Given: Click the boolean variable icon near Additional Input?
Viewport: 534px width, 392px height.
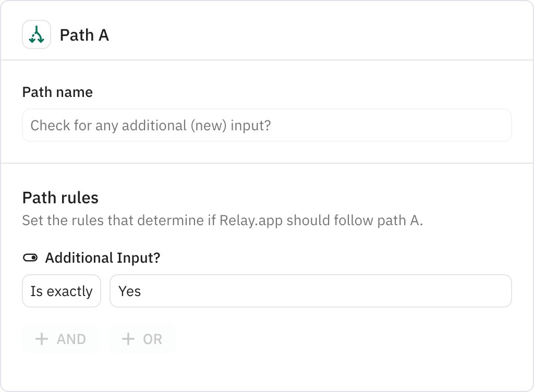Looking at the screenshot, I should tap(30, 257).
